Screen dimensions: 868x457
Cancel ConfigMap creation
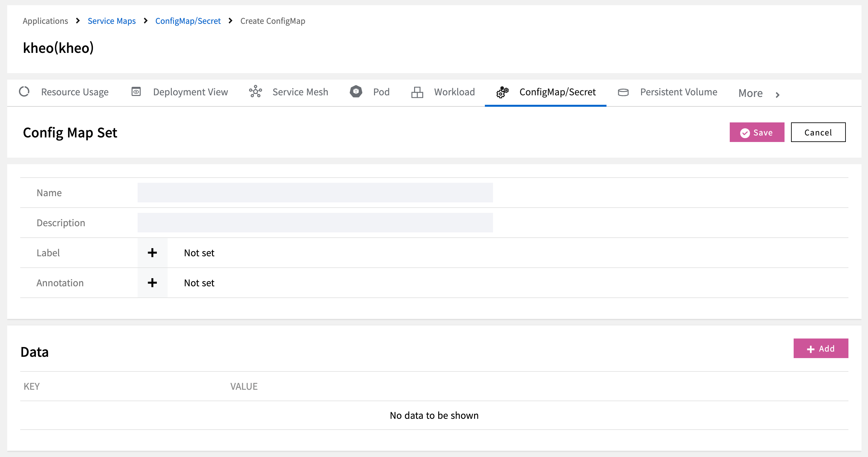[818, 133]
